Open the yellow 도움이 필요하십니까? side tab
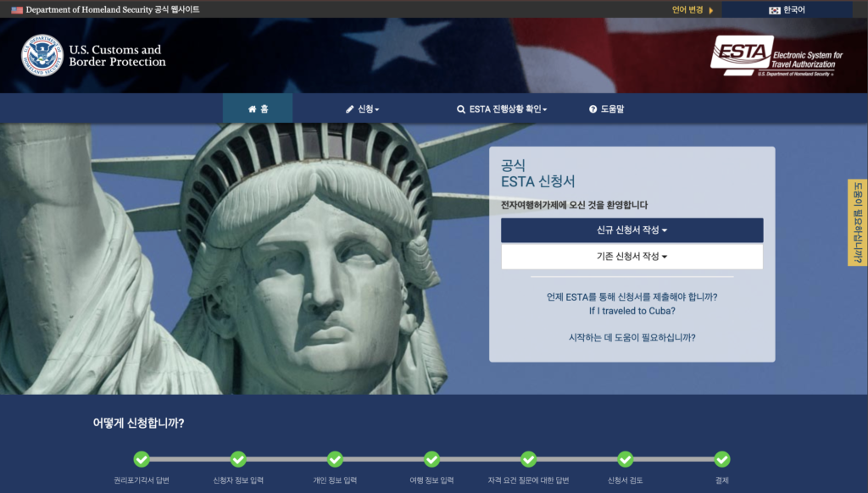This screenshot has height=493, width=868. (857, 223)
